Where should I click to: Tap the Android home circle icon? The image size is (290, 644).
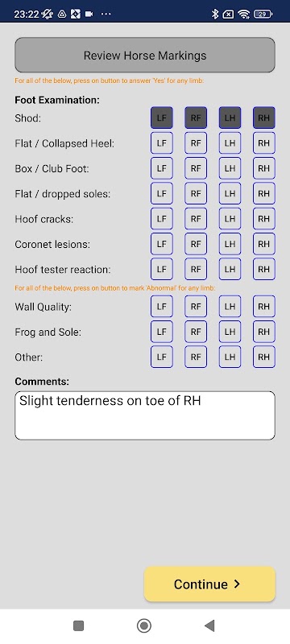pyautogui.click(x=144, y=625)
